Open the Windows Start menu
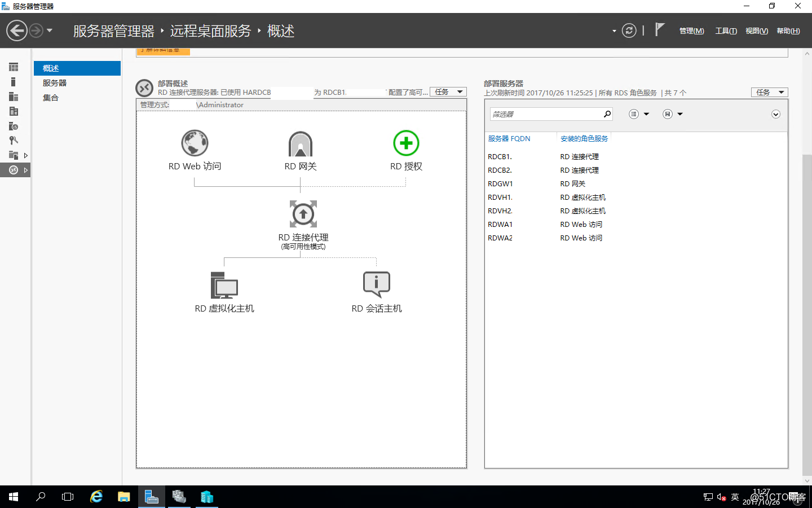Screen dimensions: 812x508 [x=14, y=497]
